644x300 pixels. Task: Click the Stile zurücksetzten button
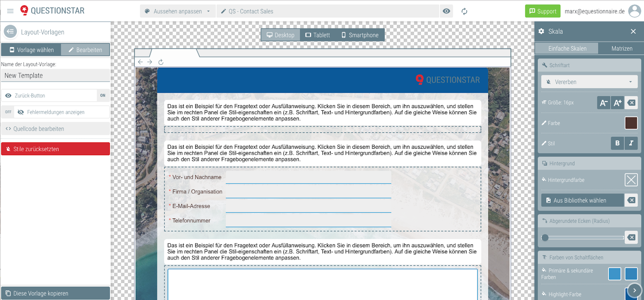(56, 149)
